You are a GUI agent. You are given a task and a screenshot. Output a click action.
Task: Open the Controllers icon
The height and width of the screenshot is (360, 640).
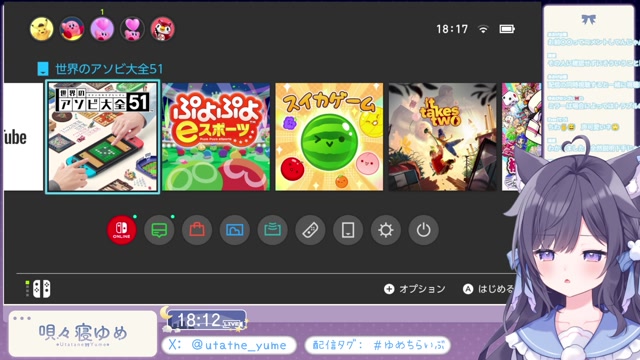(310, 230)
